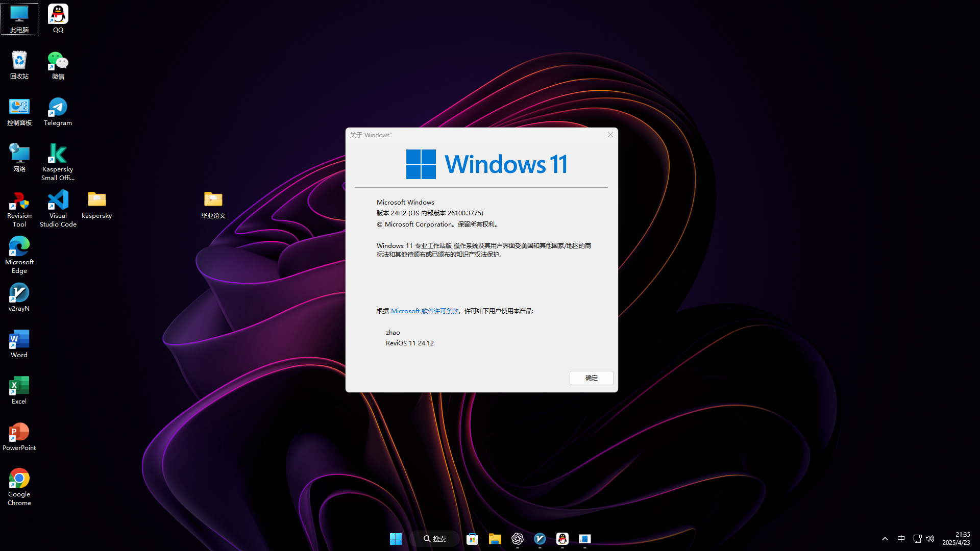Select the Revision Tool shortcut
Viewport: 980px width, 551px height.
pos(19,201)
